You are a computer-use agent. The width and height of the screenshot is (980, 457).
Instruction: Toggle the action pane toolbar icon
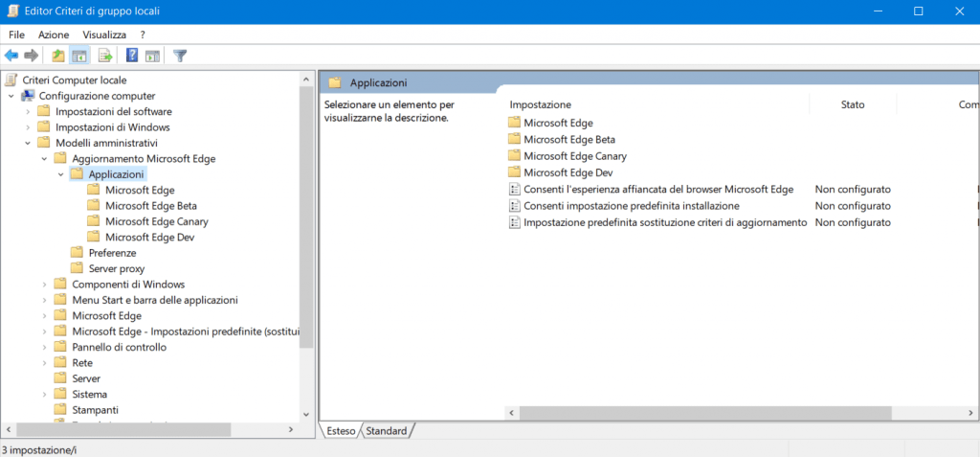pyautogui.click(x=152, y=57)
